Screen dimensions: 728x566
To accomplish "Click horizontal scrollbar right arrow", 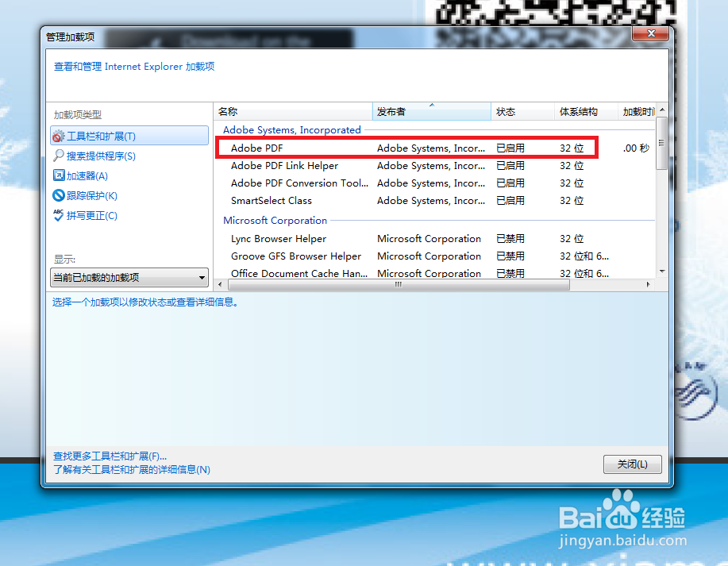I will [x=648, y=284].
